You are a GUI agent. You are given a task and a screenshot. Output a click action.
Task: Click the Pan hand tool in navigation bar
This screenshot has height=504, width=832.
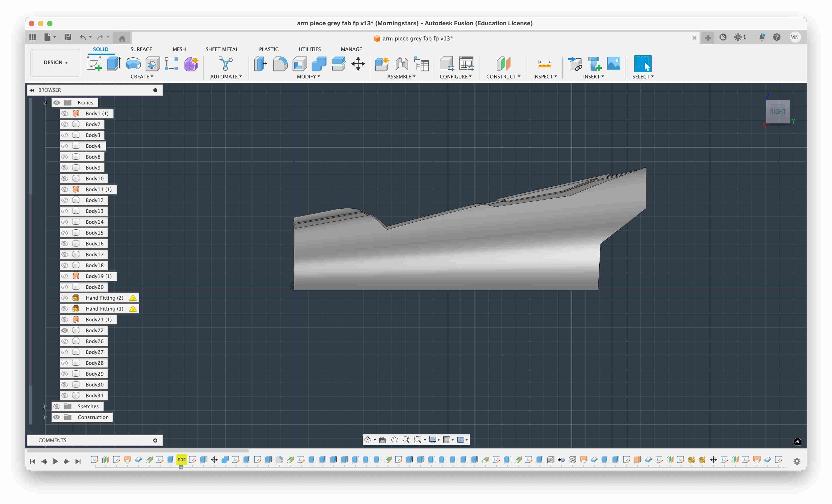point(394,440)
